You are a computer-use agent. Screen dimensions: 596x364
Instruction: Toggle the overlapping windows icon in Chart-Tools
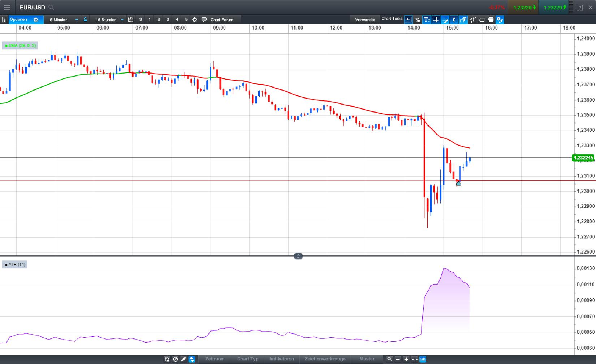click(463, 20)
